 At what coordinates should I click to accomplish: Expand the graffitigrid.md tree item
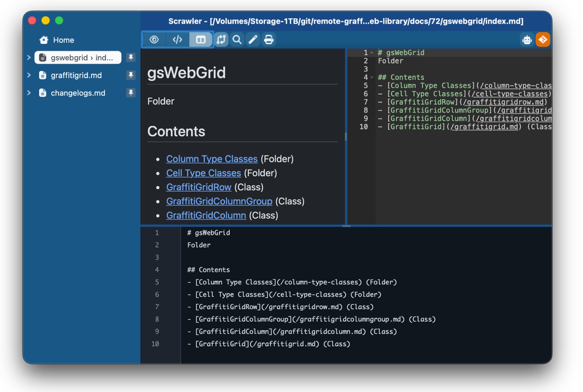[x=29, y=75]
